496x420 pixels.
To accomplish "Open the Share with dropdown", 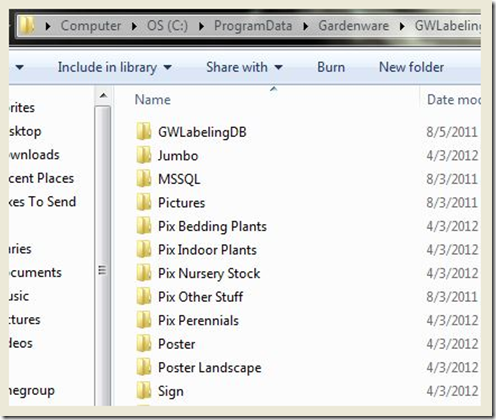I will 244,67.
